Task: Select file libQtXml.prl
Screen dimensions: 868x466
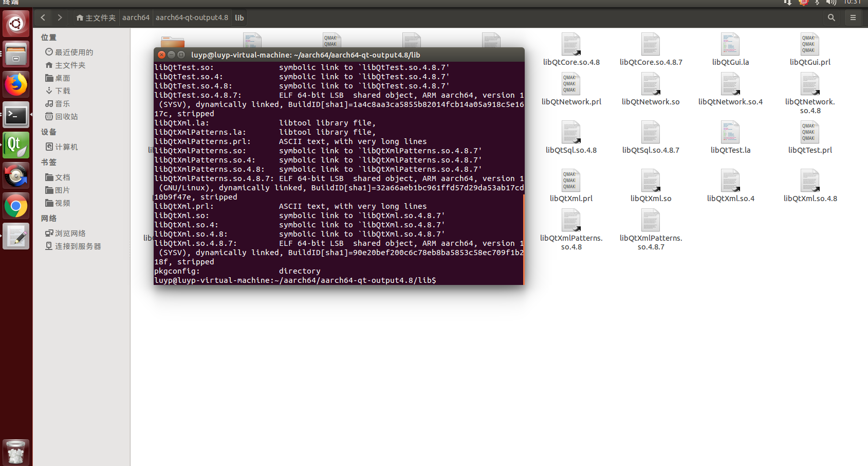Action: pos(571,186)
